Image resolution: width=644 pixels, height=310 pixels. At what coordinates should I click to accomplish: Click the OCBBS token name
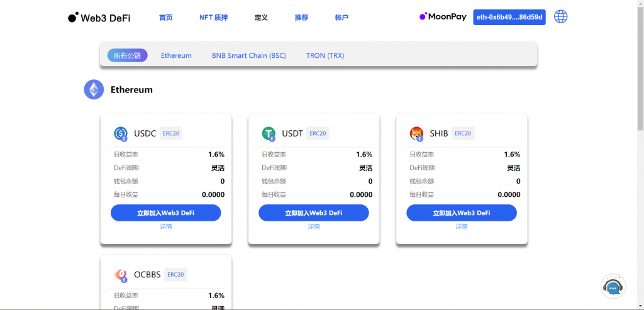click(147, 275)
